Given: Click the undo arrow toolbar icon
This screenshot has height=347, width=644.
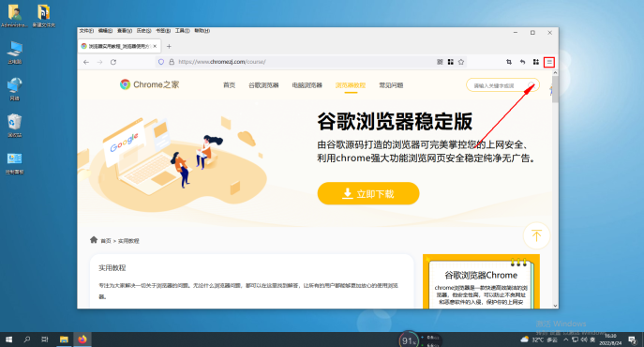Looking at the screenshot, I should [522, 62].
